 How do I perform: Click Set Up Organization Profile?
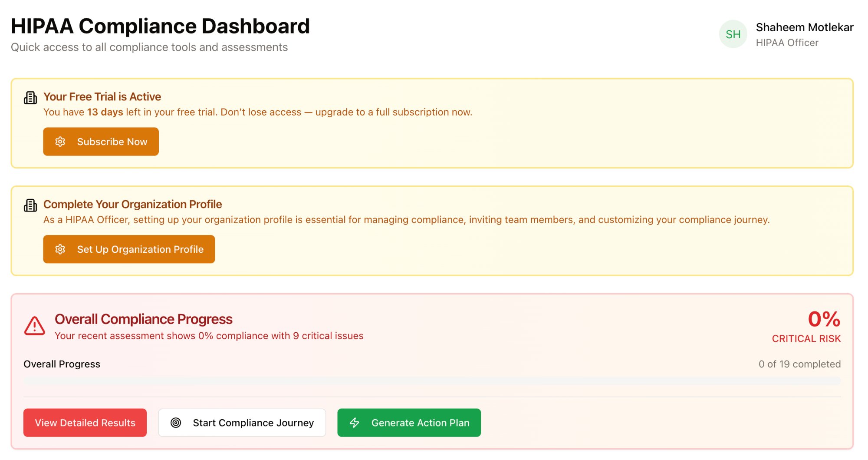click(129, 249)
